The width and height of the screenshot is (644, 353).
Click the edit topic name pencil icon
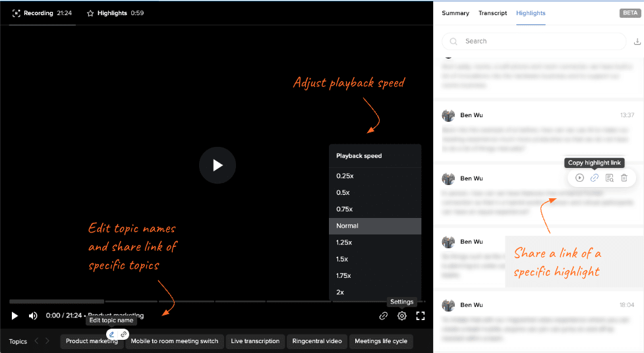click(x=112, y=335)
